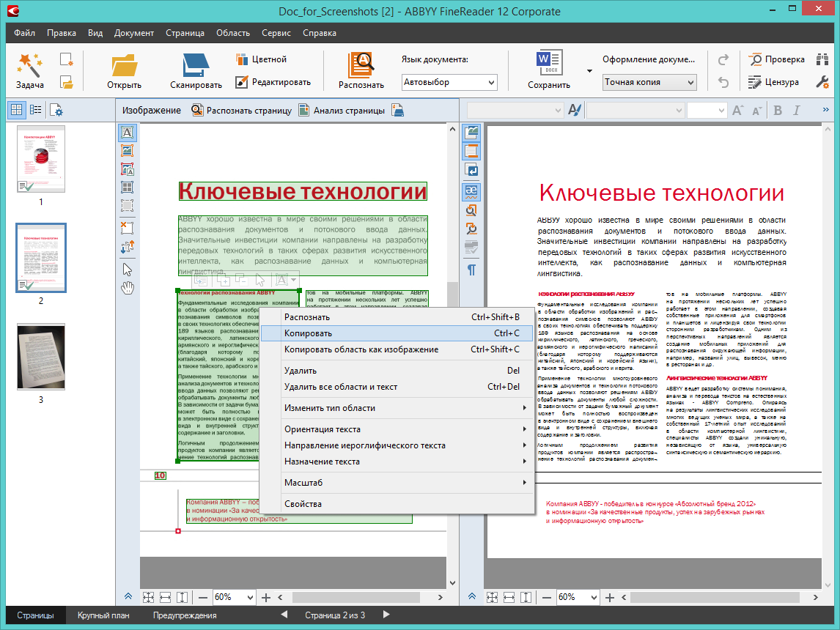Click the Проверка verification button

(x=777, y=59)
